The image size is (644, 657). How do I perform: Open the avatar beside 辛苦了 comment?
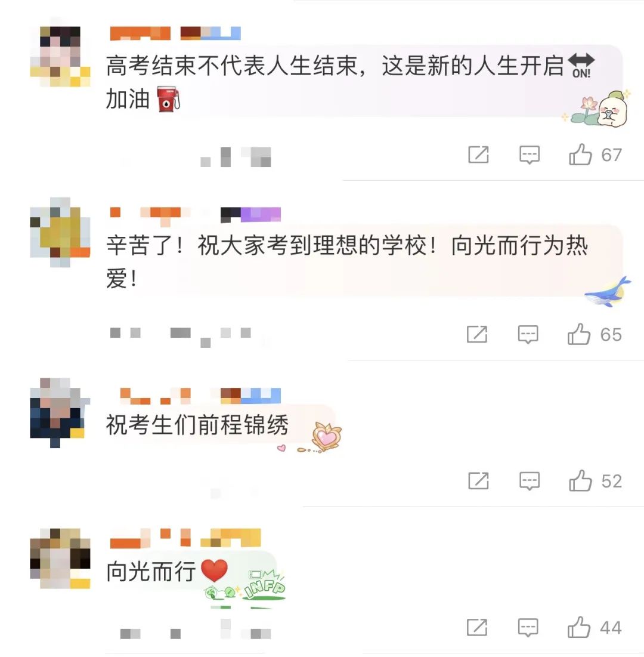[60, 232]
